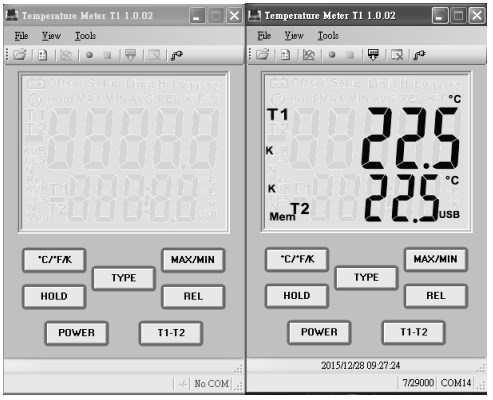
Task: Toggle T1-T2 mode in the right window
Action: point(414,332)
